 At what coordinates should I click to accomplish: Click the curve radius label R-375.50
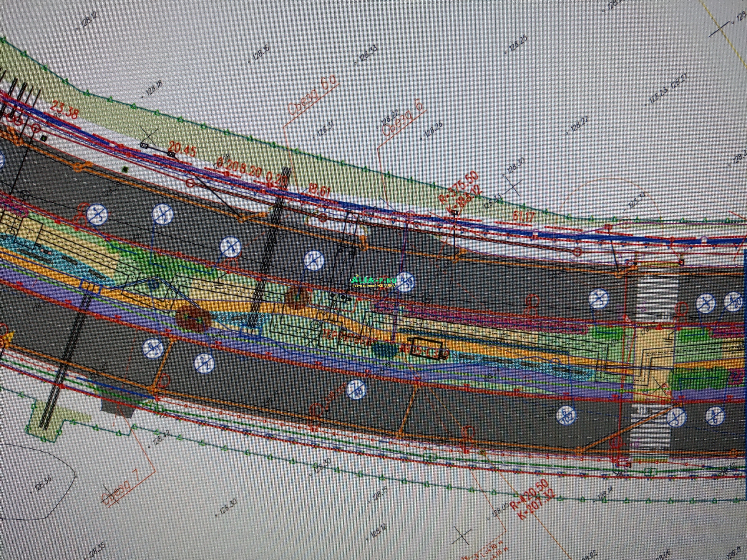point(458,187)
